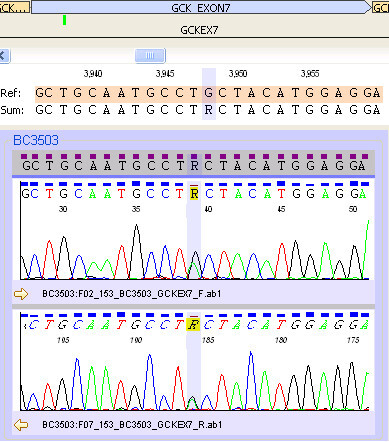Image resolution: width=389 pixels, height=442 pixels.
Task: Click the position label 3,945 on the ruler
Action: pos(165,74)
